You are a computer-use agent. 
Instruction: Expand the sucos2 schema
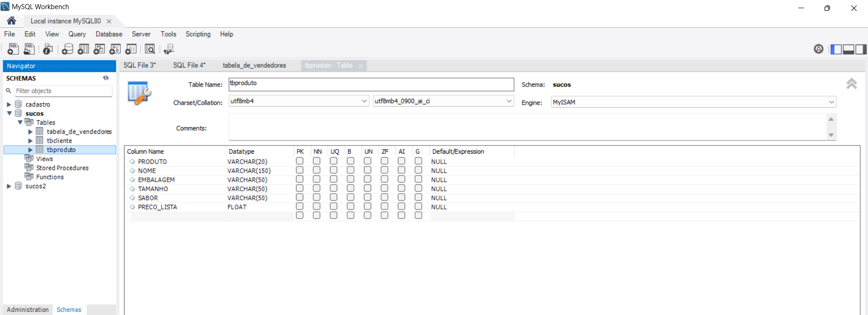9,186
